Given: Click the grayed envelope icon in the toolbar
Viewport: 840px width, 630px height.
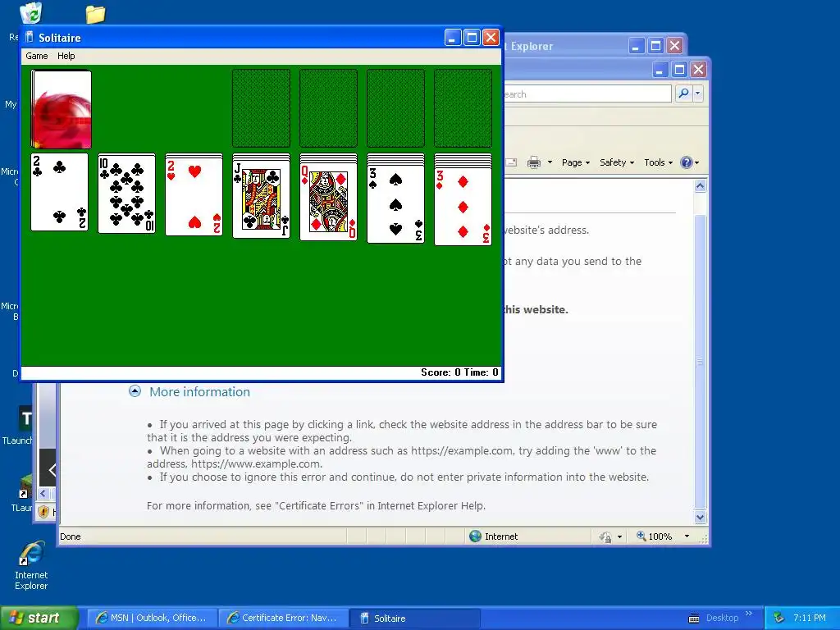Looking at the screenshot, I should click(x=511, y=162).
